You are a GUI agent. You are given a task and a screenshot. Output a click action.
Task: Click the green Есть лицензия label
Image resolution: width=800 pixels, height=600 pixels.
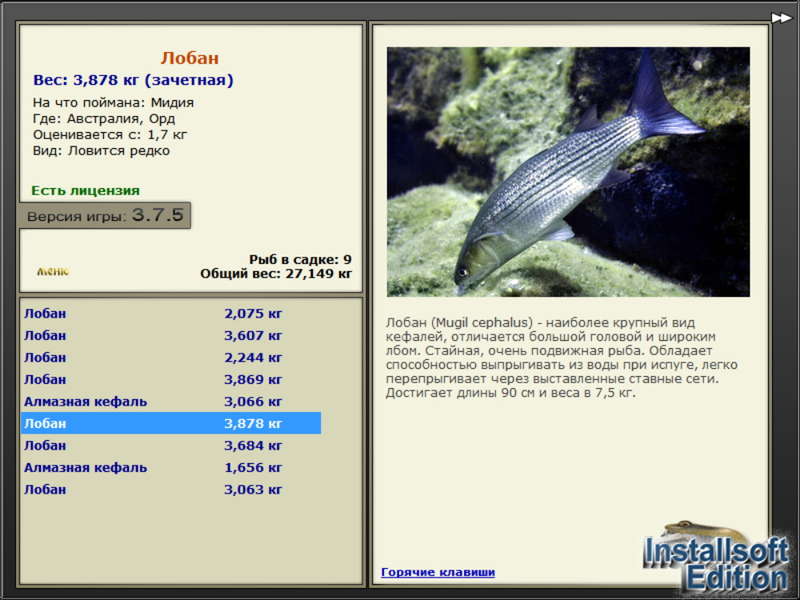(x=86, y=190)
